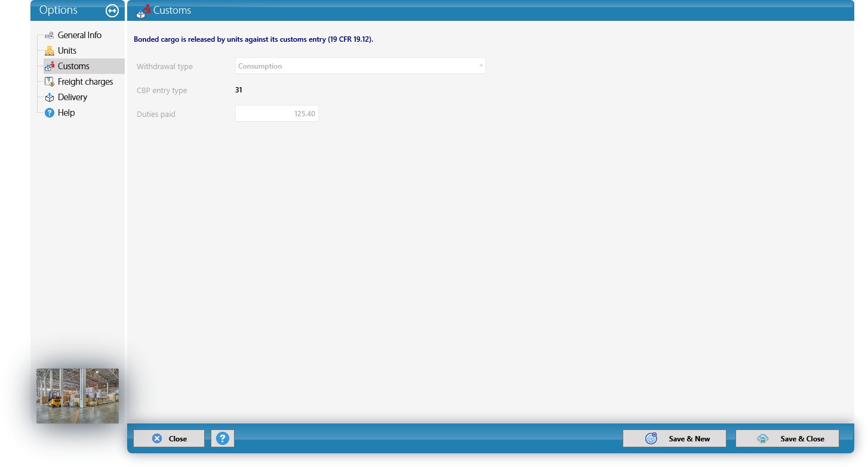Open help using bottom question mark button

(x=223, y=438)
